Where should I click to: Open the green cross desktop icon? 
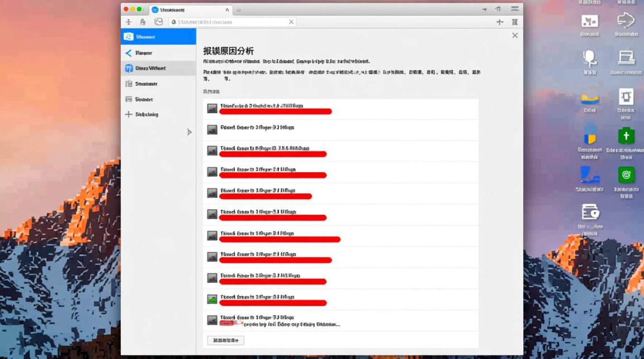[x=626, y=136]
